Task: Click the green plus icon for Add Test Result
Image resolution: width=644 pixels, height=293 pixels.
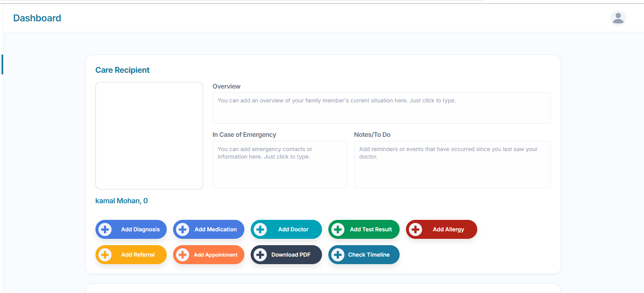Action: [338, 229]
